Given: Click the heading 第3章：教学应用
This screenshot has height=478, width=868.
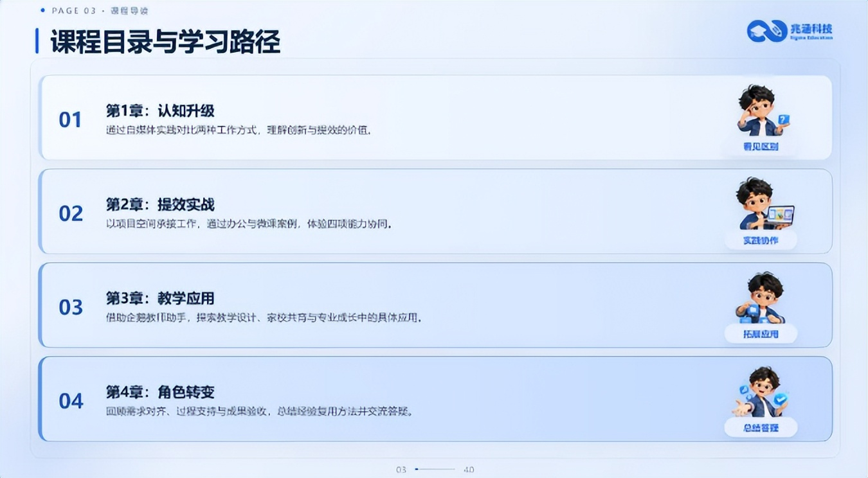Looking at the screenshot, I should pyautogui.click(x=160, y=299).
